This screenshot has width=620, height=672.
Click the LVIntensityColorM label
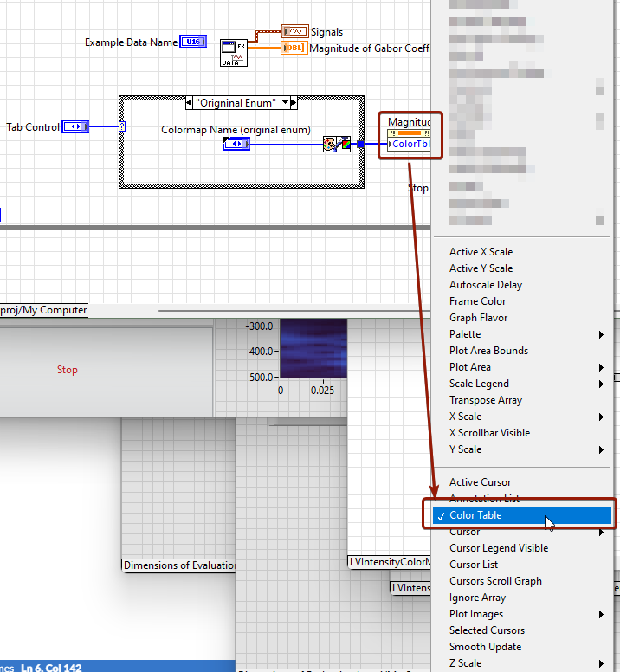[390, 562]
